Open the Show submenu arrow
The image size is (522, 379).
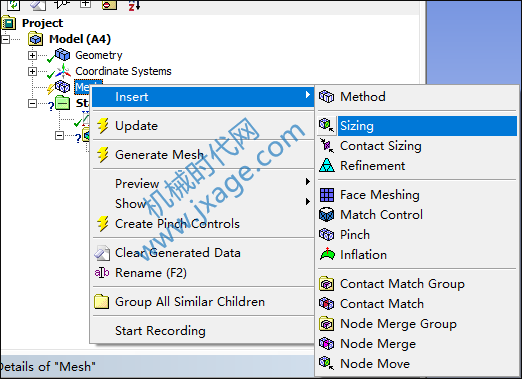pyautogui.click(x=308, y=201)
